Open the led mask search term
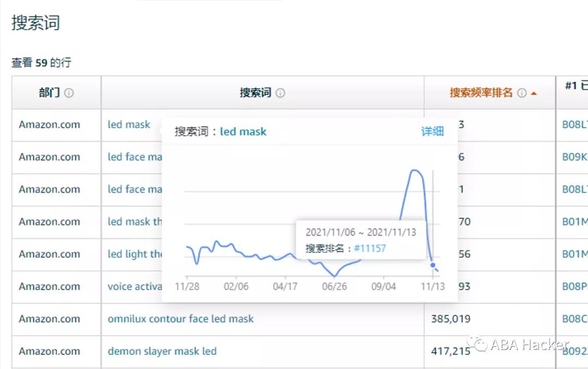Screen dimensions: 588x369 coord(129,124)
